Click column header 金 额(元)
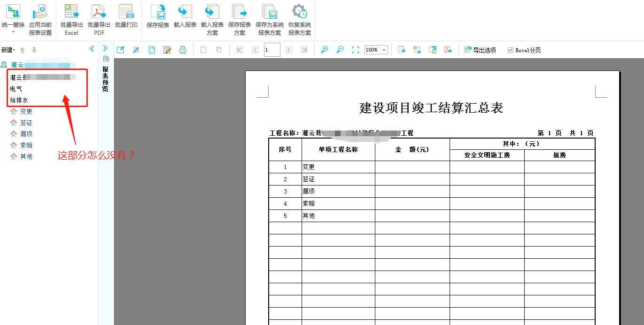 click(412, 150)
